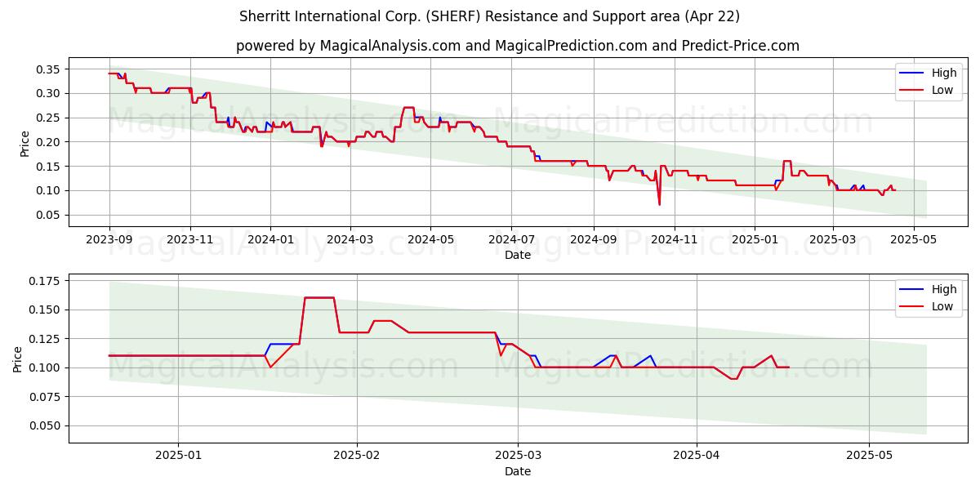Click the 'Date' axis label under top chart
980x490 pixels.
[x=518, y=255]
